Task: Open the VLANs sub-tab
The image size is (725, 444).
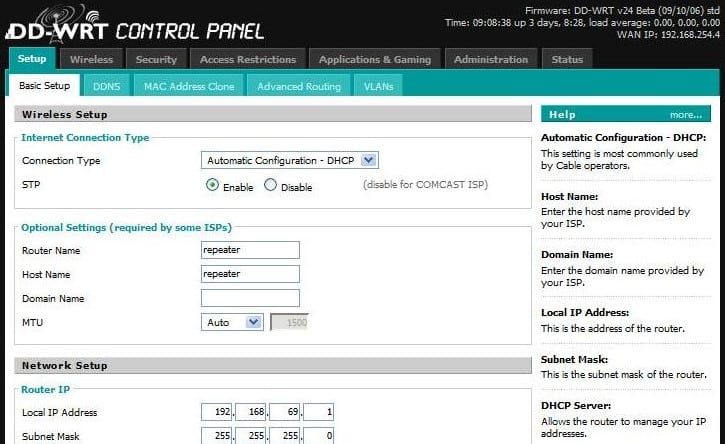Action: pos(378,86)
